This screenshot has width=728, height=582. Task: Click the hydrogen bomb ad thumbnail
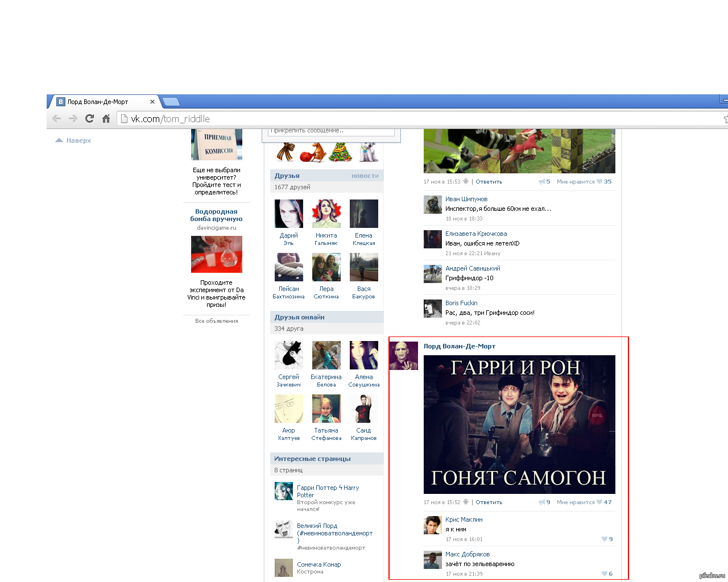217,254
